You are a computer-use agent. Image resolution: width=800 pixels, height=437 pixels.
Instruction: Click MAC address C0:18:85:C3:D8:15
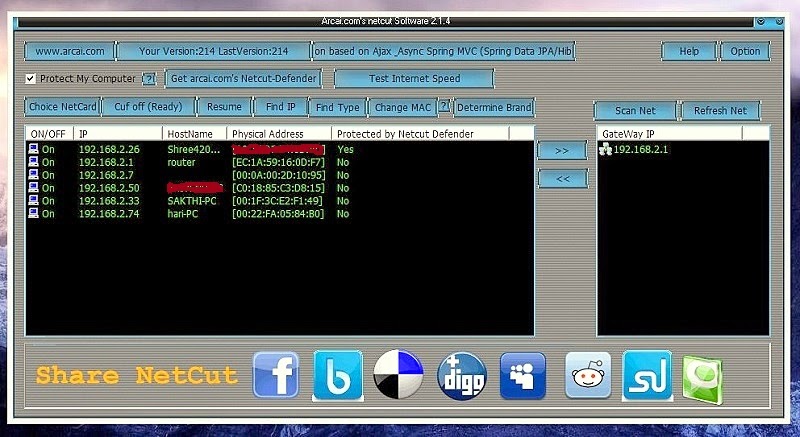[x=278, y=188]
